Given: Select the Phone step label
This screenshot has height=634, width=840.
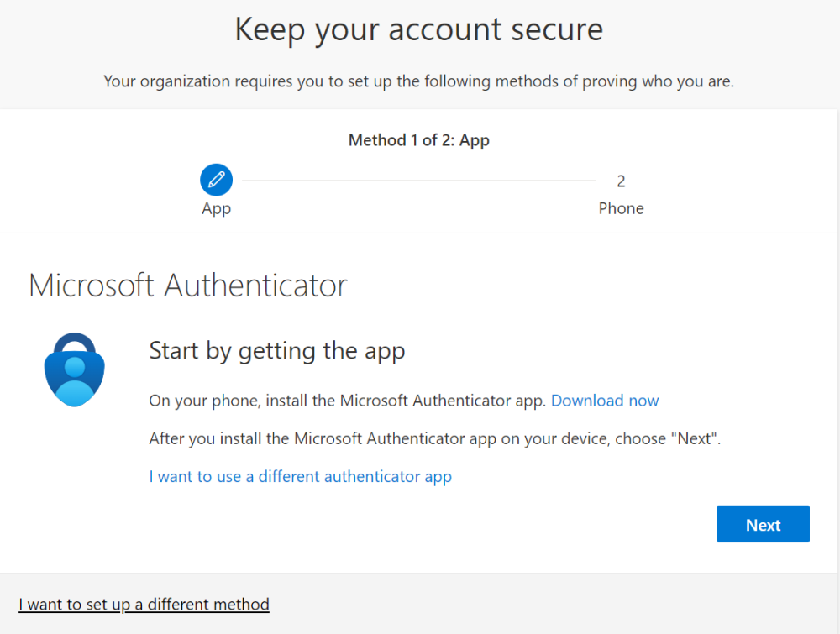Looking at the screenshot, I should pos(621,208).
